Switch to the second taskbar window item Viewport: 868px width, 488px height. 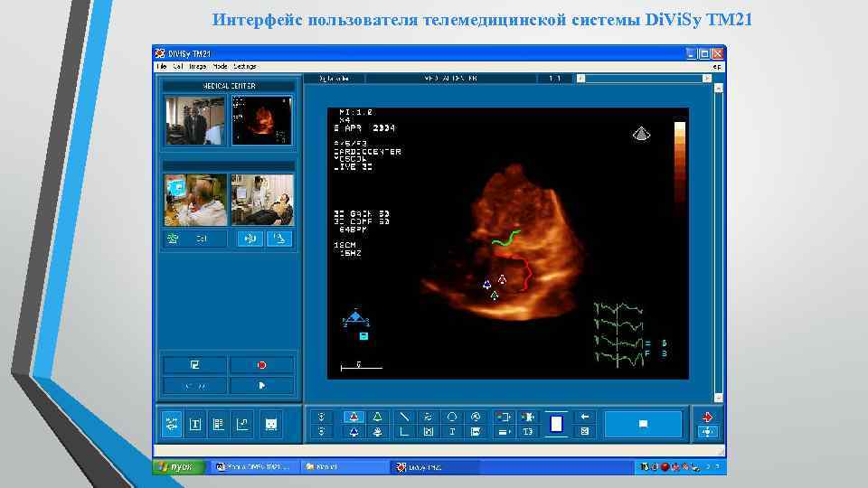pyautogui.click(x=344, y=467)
